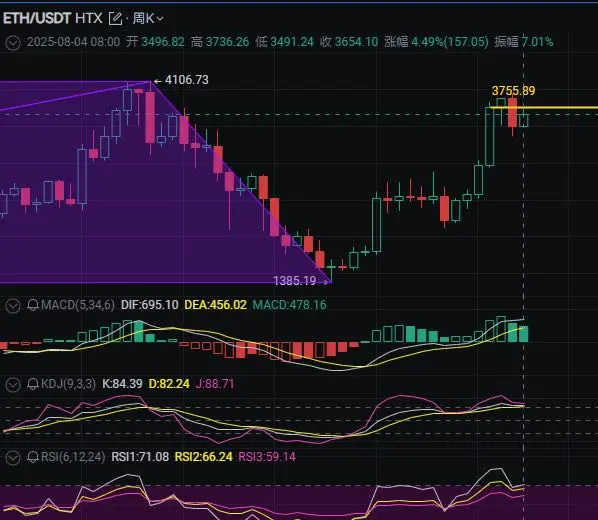Viewport: 598px width, 520px height.
Task: Collapse the KDJ indicator panel chevron
Action: (x=13, y=384)
